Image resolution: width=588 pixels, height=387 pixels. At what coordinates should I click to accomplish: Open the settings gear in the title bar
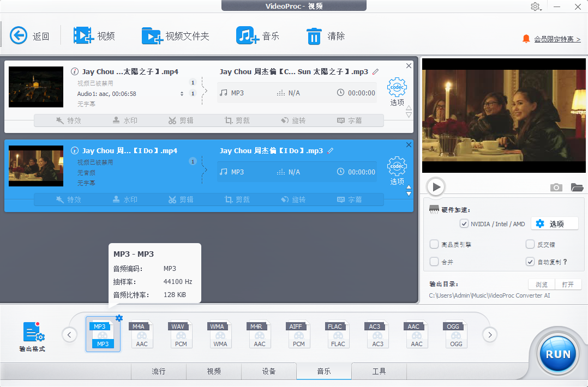pyautogui.click(x=536, y=7)
